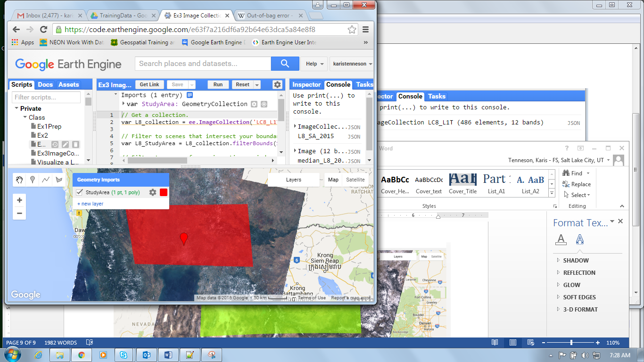Open the Reset button dropdown arrow
The height and width of the screenshot is (362, 644).
[x=257, y=85]
